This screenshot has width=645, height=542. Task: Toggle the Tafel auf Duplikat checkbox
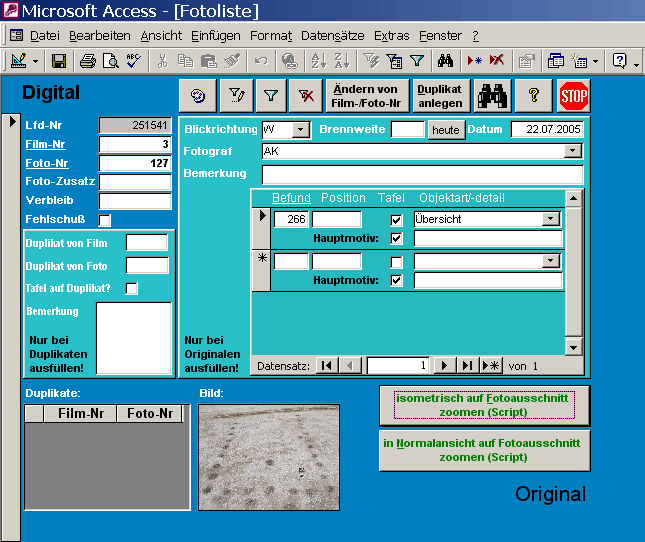131,288
